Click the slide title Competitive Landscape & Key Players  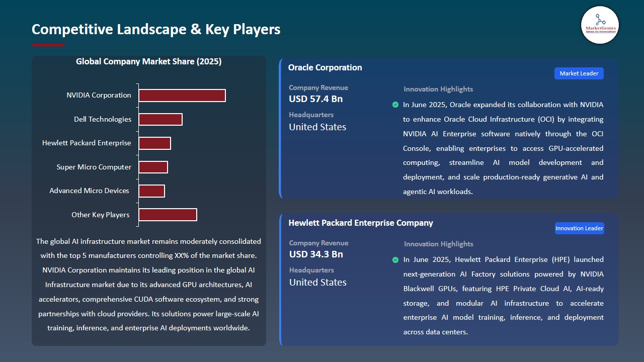[x=156, y=29]
